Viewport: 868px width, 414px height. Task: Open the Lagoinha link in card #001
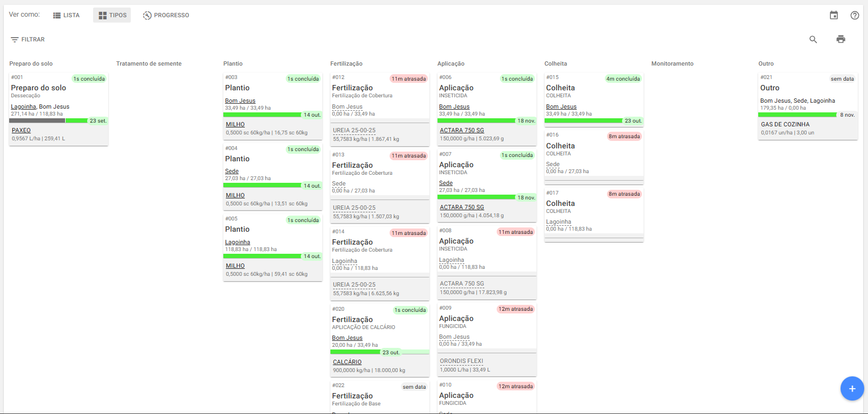[24, 106]
